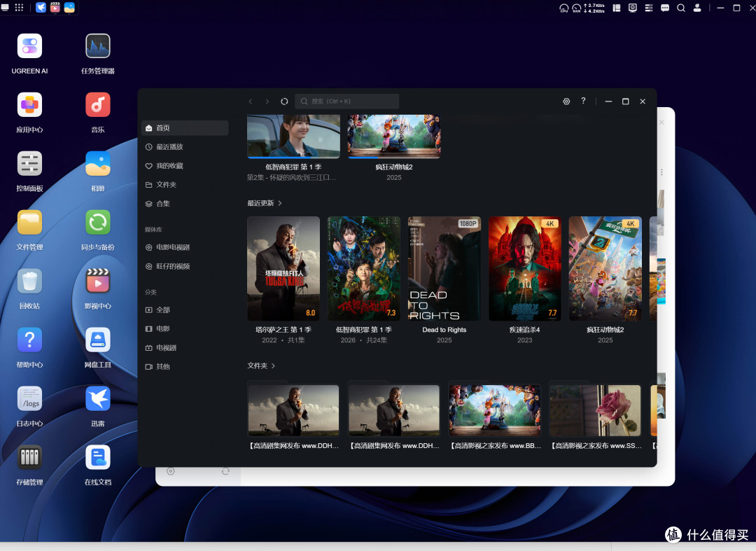Viewport: 756px width, 551px height.
Task: Click the refresh icon in video center toolbar
Action: 284,102
